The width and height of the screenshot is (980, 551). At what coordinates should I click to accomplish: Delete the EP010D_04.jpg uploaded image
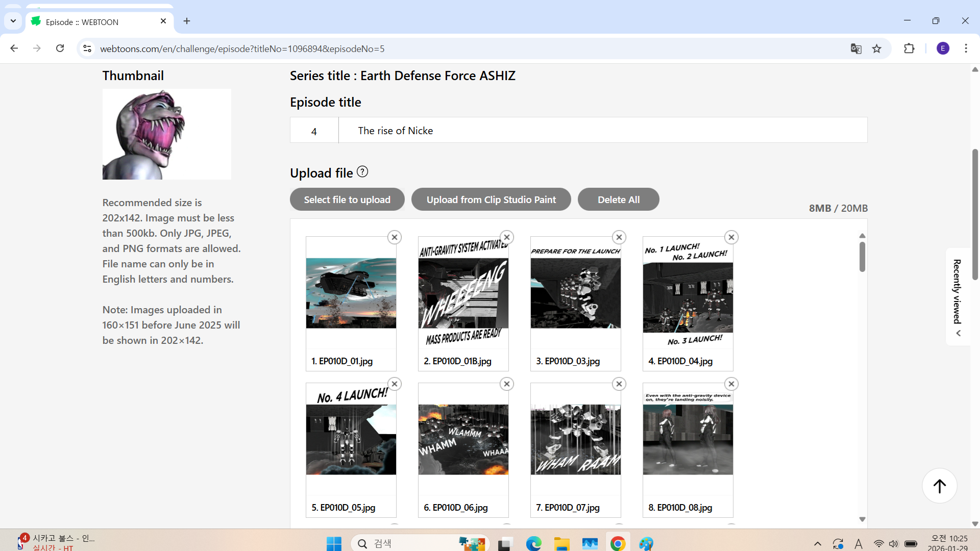pos(731,237)
